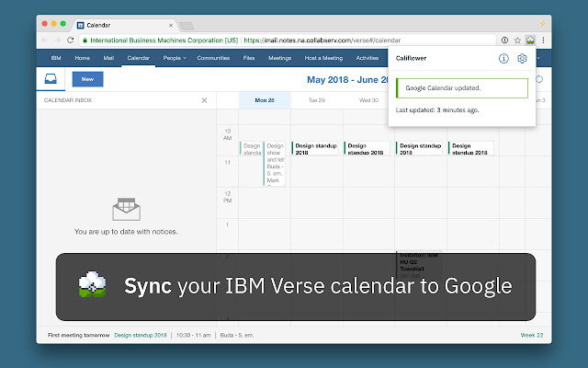Click the refresh calendar icon

point(539,79)
